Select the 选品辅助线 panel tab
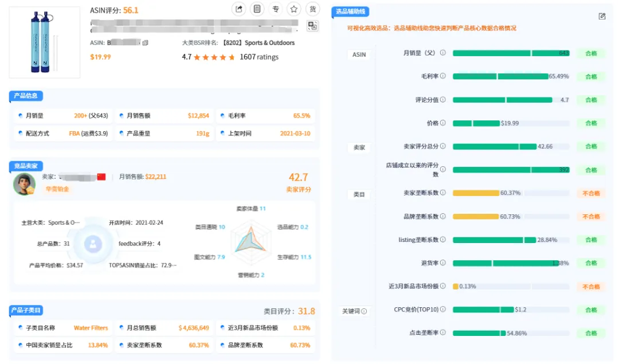 pos(350,11)
